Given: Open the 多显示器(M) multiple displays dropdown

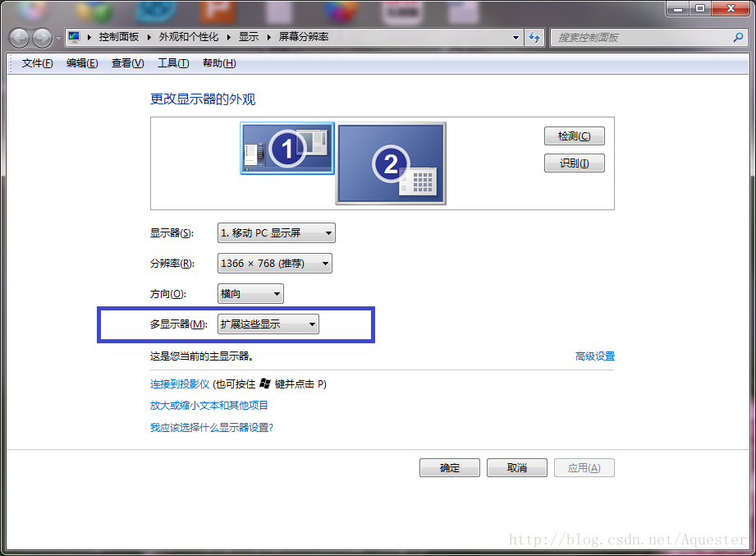Looking at the screenshot, I should (268, 324).
